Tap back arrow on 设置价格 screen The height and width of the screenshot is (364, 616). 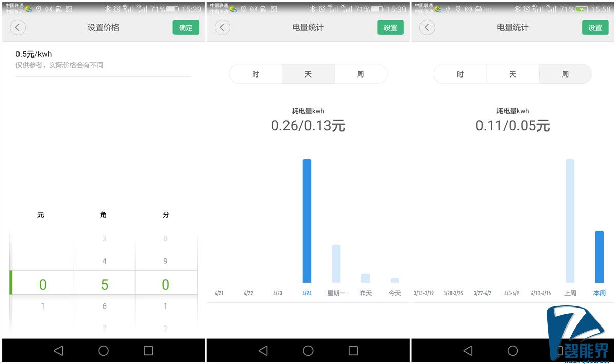[x=17, y=28]
